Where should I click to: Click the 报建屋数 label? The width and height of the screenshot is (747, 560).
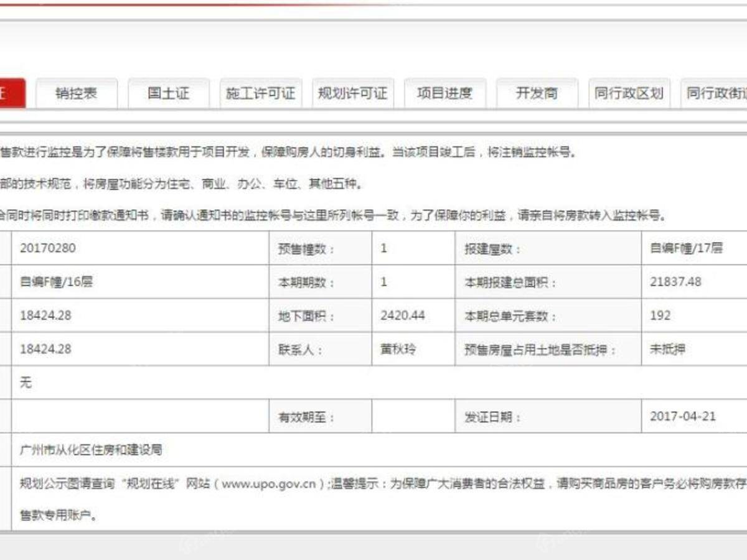(x=492, y=249)
